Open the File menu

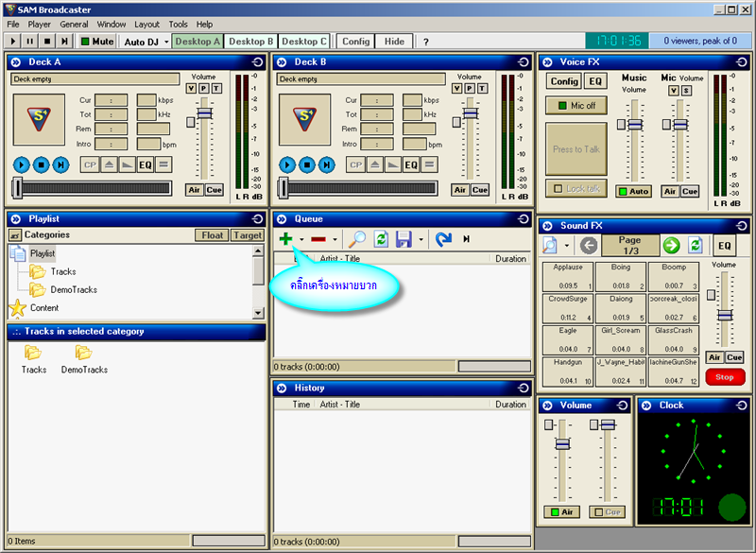(x=13, y=25)
